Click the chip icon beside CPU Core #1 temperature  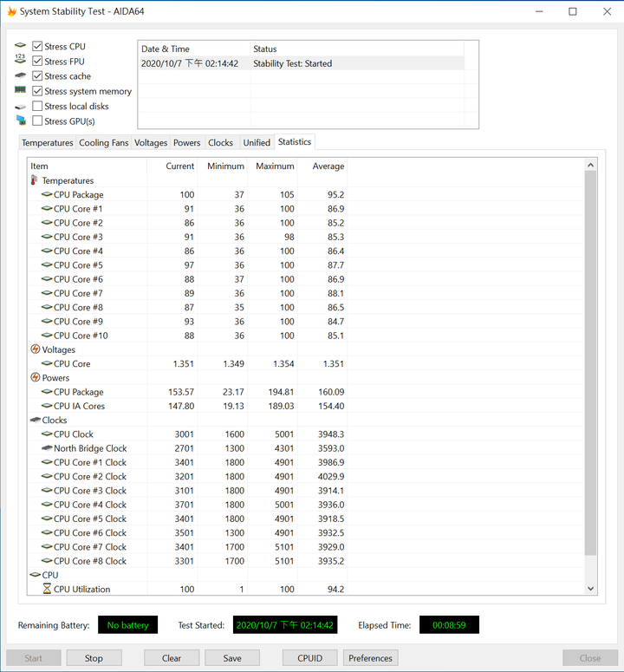click(x=47, y=208)
